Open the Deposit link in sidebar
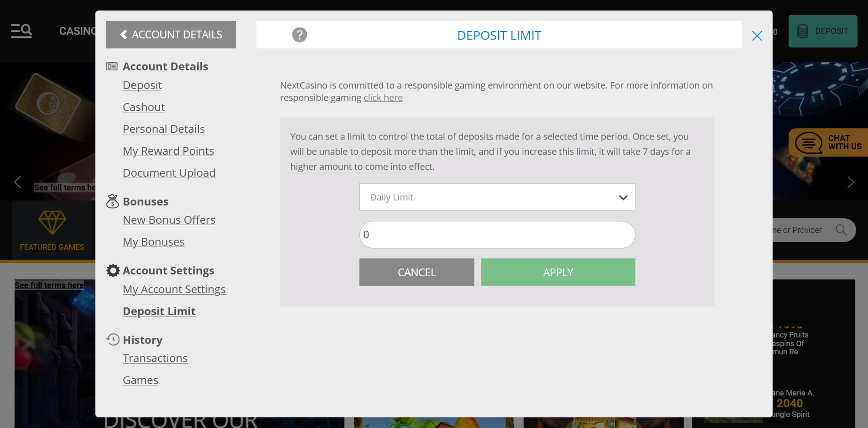This screenshot has width=868, height=428. pos(142,85)
